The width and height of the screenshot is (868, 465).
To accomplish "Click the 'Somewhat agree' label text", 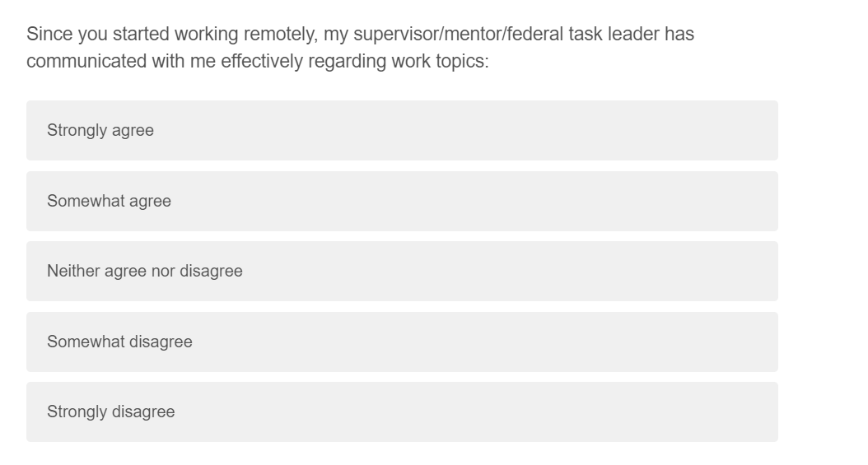I will click(109, 201).
